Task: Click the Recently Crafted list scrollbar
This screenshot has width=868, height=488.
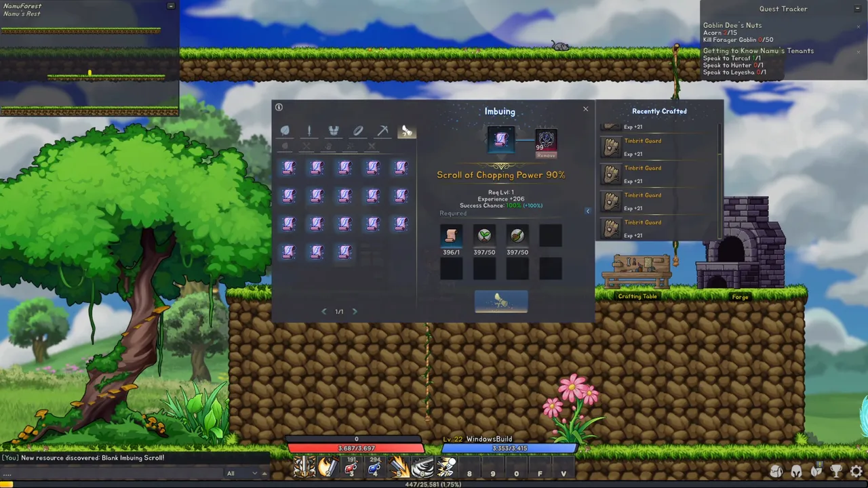Action: point(720,180)
